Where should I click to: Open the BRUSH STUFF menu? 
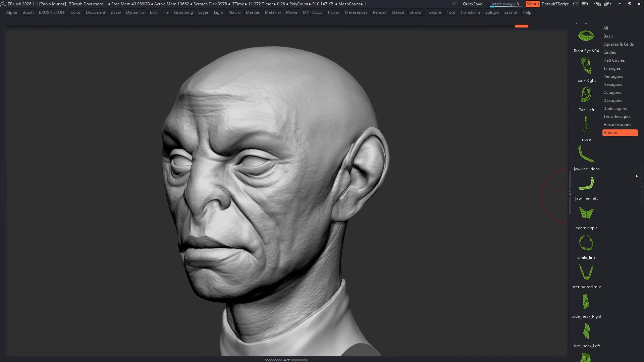click(x=52, y=12)
